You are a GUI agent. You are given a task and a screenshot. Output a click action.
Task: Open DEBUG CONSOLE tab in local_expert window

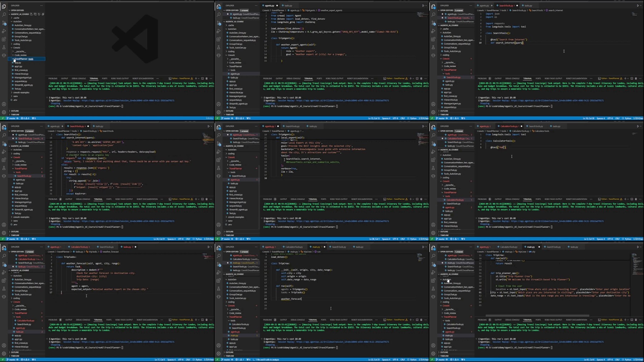[298, 199]
